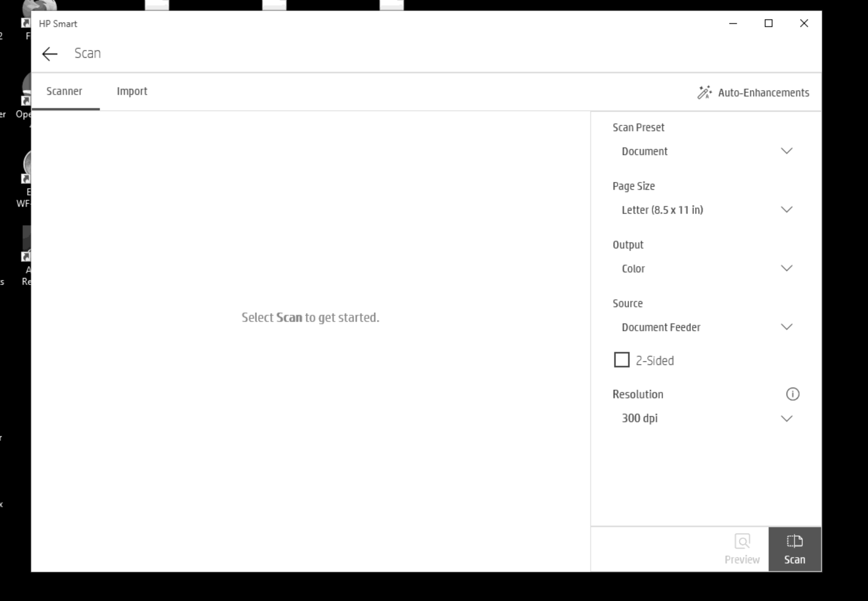Change the Source from Document Feeder
Screen dimensions: 868x601
(x=705, y=327)
